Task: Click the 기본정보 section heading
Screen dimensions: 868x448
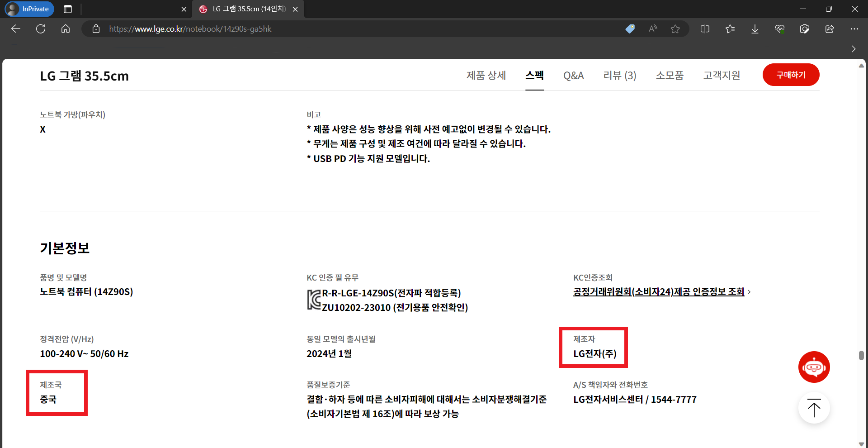Action: [65, 248]
